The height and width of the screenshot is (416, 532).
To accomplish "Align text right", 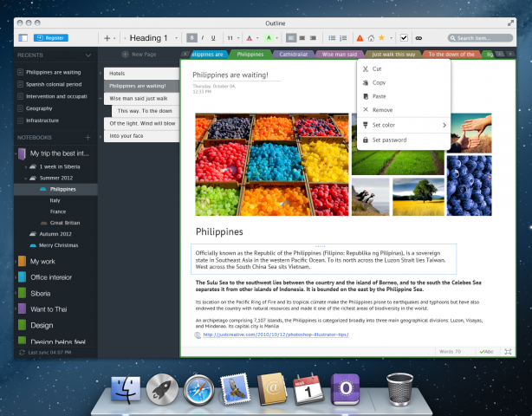I will point(313,37).
